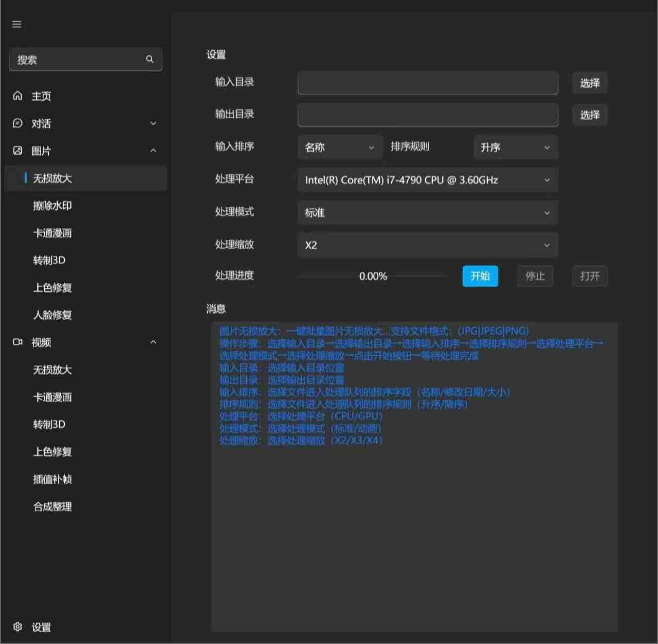Image resolution: width=658 pixels, height=644 pixels.
Task: Select 擦除水印 in the sidebar
Action: pyautogui.click(x=53, y=206)
